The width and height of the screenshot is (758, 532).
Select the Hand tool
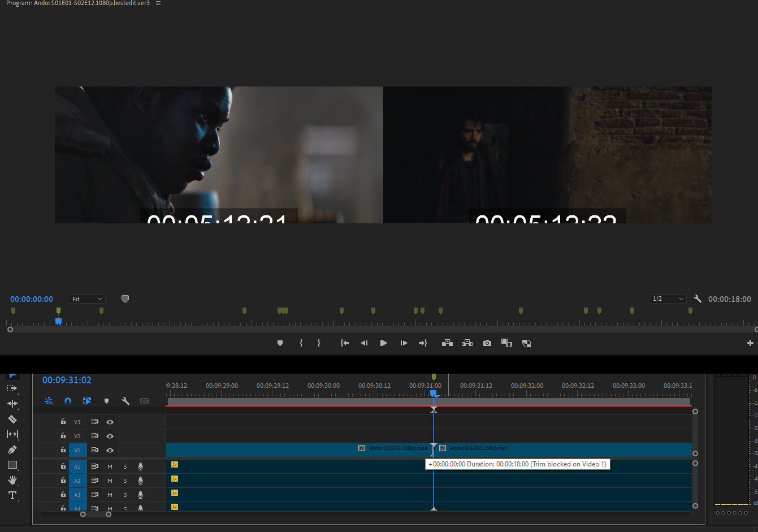point(12,480)
